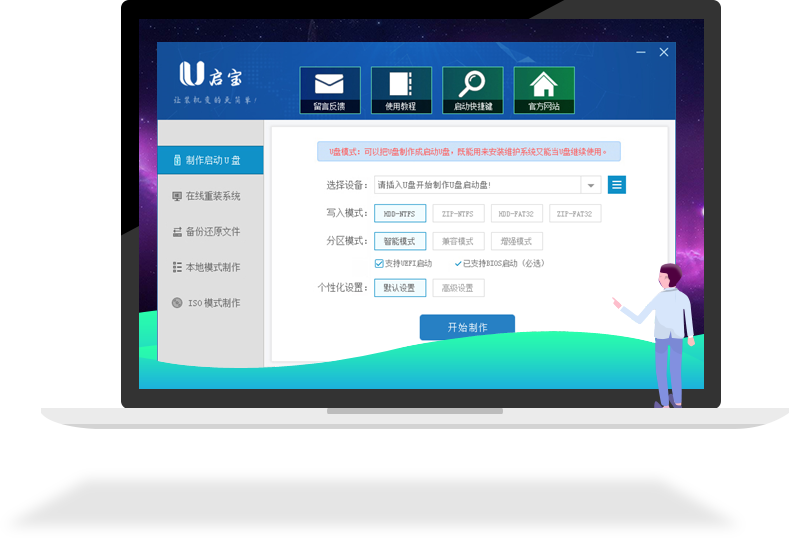Click the blue list icon beside device selector
This screenshot has height=538, width=789.
pyautogui.click(x=617, y=185)
